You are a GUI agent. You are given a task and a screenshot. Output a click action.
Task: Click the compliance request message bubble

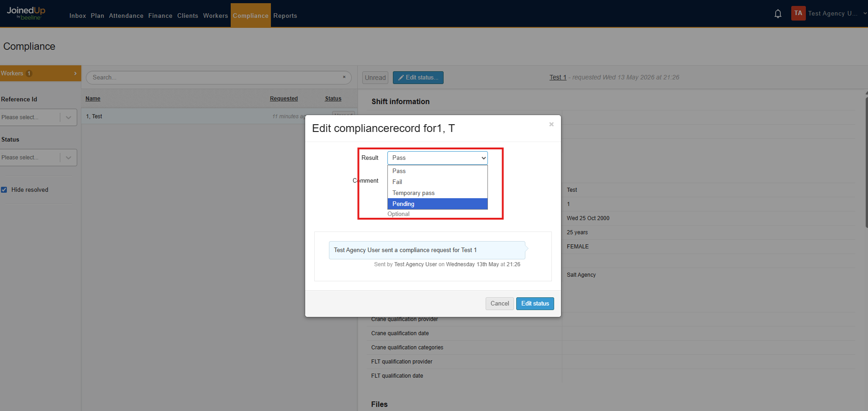pos(427,250)
